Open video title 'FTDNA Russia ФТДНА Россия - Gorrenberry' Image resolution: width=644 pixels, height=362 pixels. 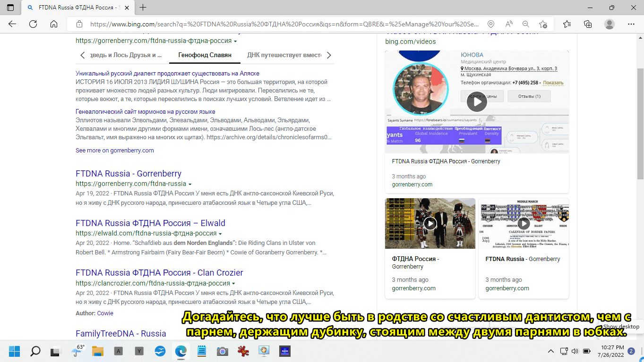[x=446, y=161]
